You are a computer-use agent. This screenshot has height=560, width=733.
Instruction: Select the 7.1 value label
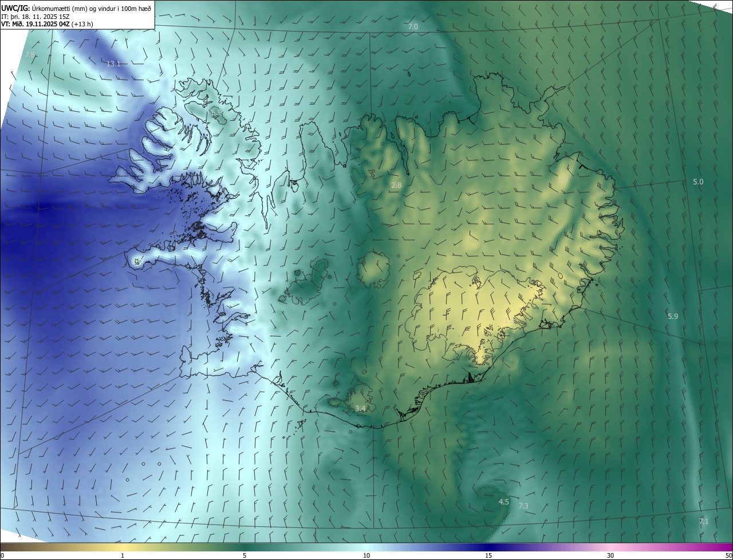704,521
